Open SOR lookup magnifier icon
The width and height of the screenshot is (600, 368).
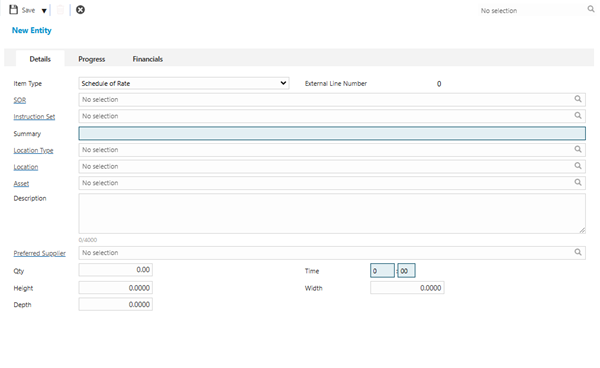tap(578, 99)
